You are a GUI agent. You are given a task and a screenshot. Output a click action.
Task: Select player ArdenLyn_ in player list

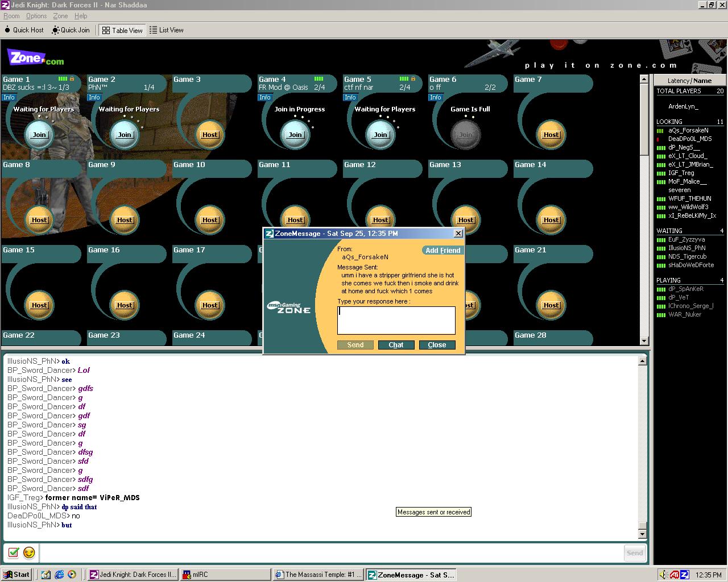point(683,106)
